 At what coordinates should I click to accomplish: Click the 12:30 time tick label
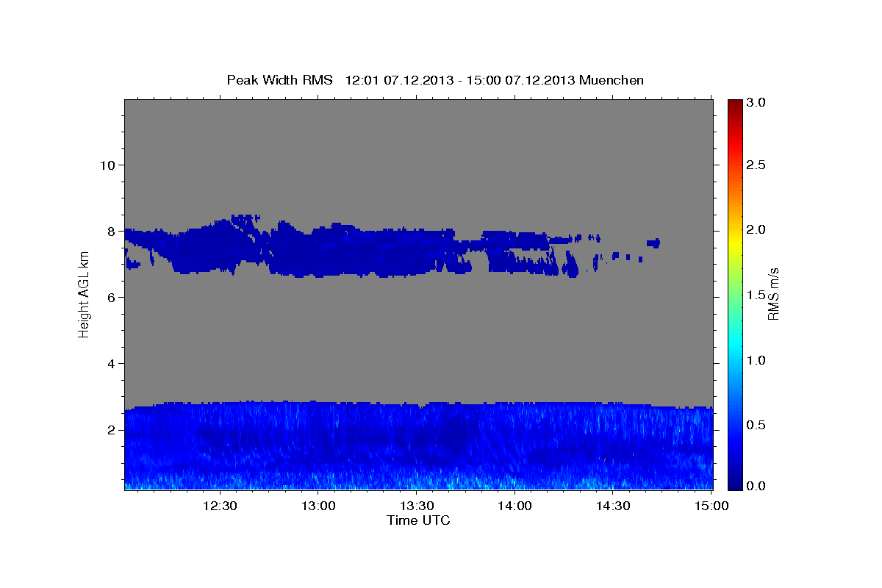(x=220, y=506)
